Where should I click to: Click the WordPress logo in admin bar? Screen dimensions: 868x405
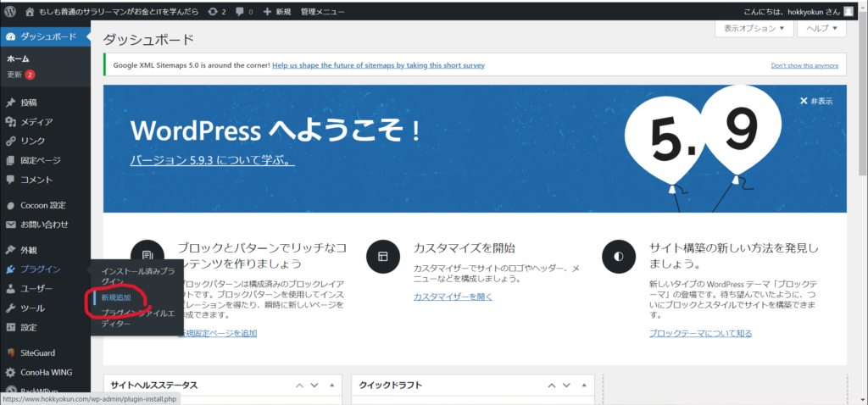[x=10, y=11]
